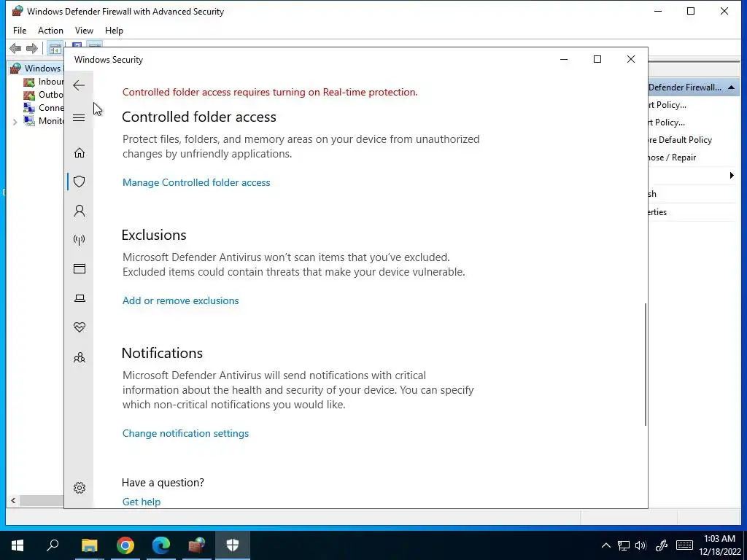Image resolution: width=747 pixels, height=560 pixels.
Task: Open Firewall & network protection antenna icon
Action: point(79,239)
